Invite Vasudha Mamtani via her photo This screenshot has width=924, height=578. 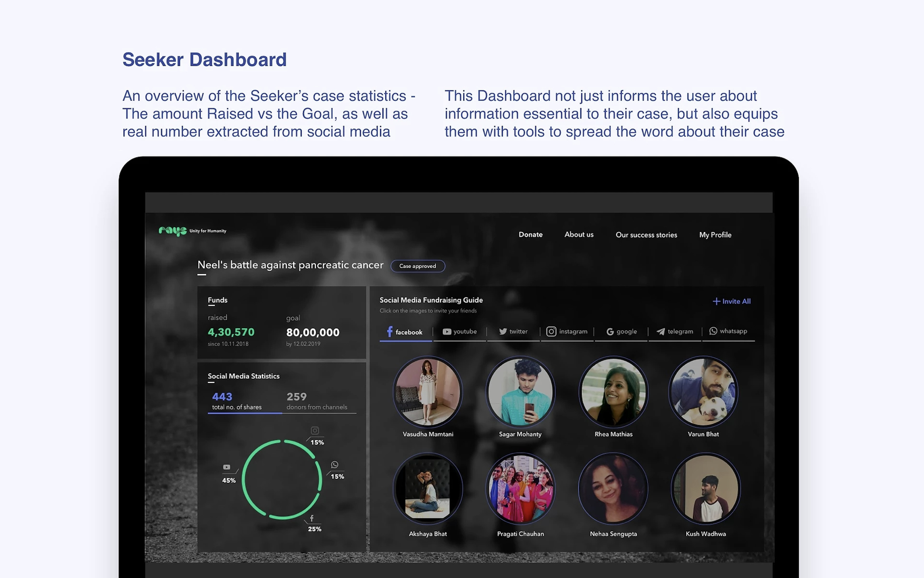pos(427,392)
